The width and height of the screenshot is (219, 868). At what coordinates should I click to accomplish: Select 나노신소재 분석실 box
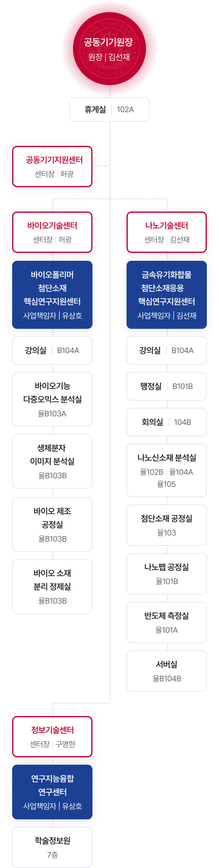pyautogui.click(x=167, y=470)
